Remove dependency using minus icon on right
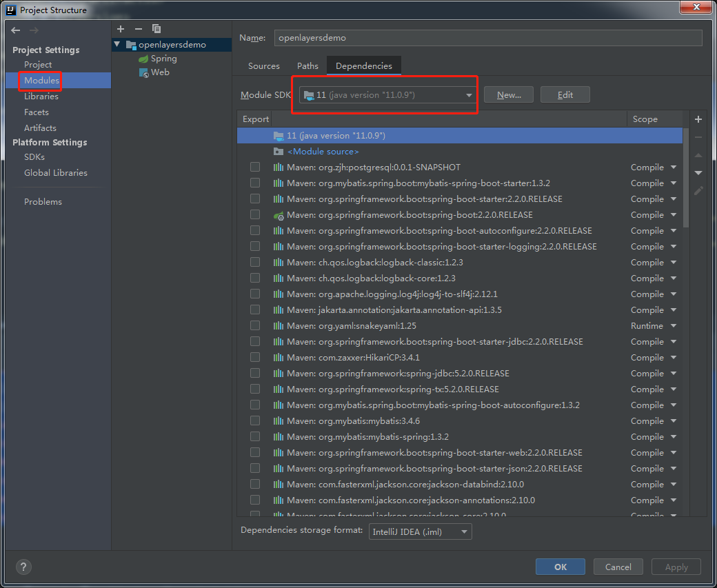 point(698,137)
